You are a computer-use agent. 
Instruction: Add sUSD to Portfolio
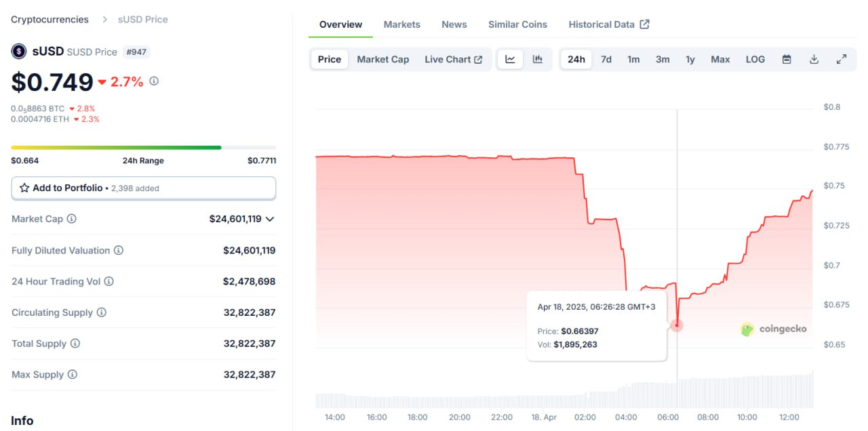click(x=144, y=188)
